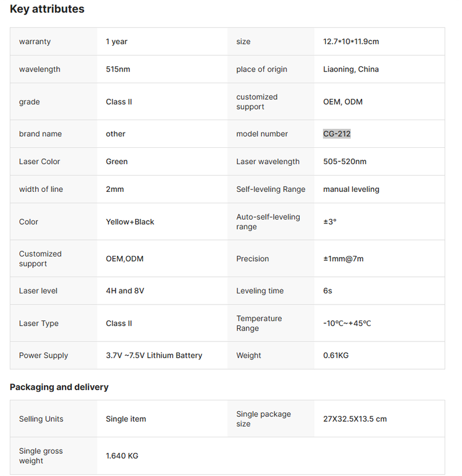Click the ±1mm@7m precision value
Image resolution: width=462 pixels, height=476 pixels.
tap(343, 259)
